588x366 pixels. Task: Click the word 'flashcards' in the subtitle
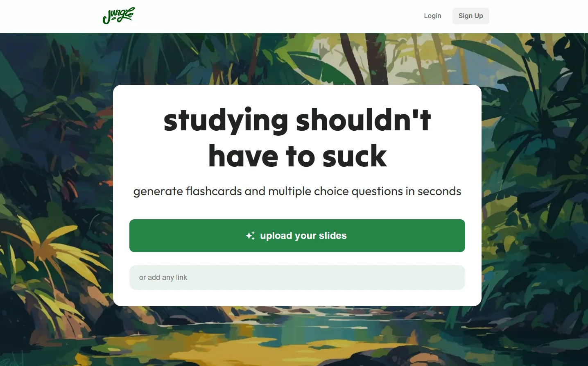pos(214,191)
